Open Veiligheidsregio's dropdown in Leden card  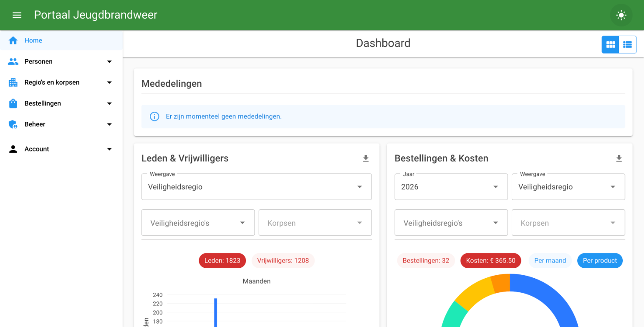(198, 223)
